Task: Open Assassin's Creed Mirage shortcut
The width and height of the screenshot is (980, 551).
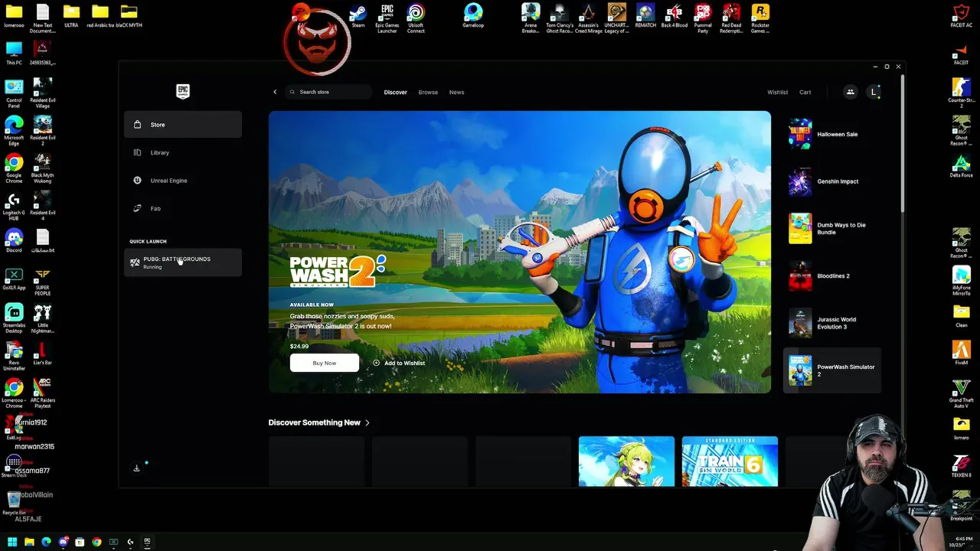Action: pyautogui.click(x=588, y=18)
